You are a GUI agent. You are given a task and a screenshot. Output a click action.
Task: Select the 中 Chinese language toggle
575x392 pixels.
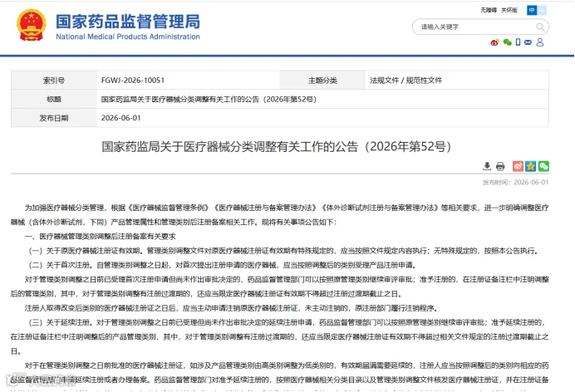532,10
